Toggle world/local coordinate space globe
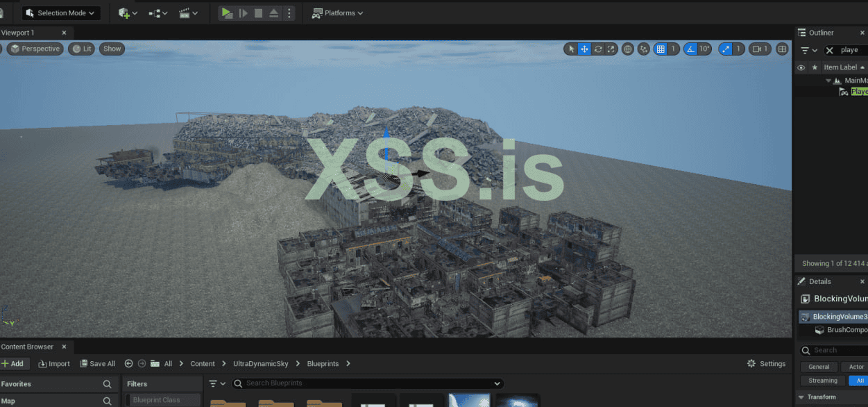The image size is (868, 407). click(x=628, y=49)
